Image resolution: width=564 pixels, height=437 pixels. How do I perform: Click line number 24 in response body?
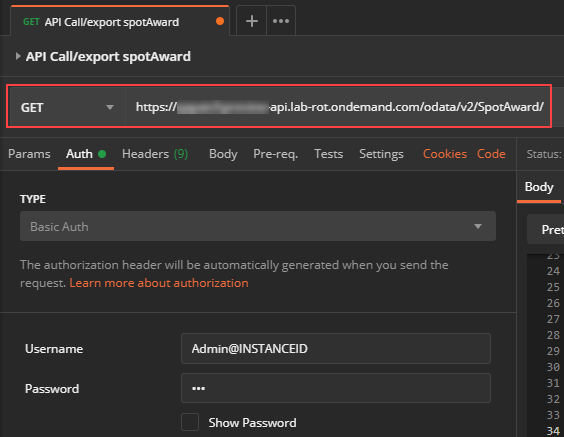(553, 271)
